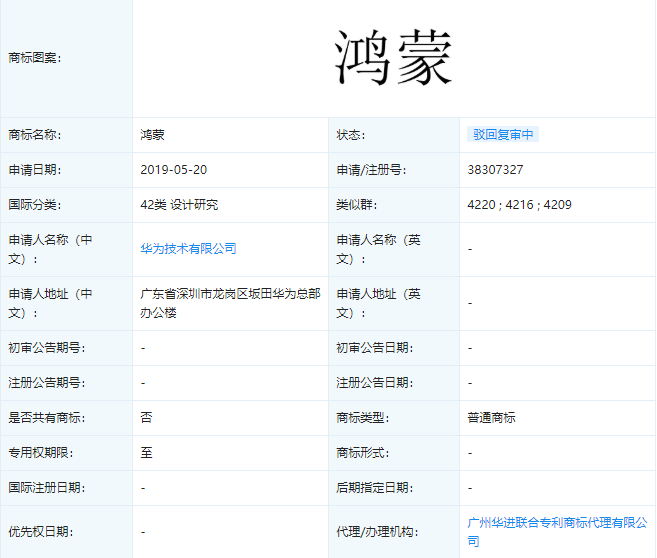Click the 商标名称 label
The width and height of the screenshot is (657, 558).
pos(35,134)
